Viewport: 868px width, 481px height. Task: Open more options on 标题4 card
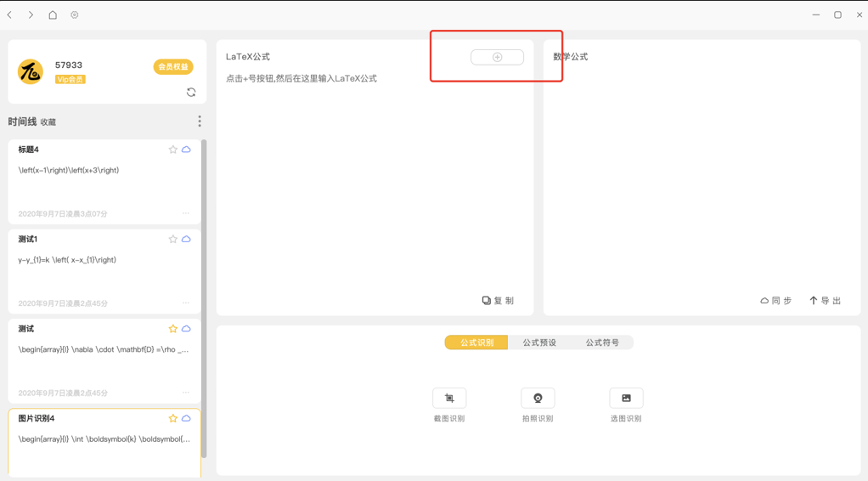tap(186, 213)
